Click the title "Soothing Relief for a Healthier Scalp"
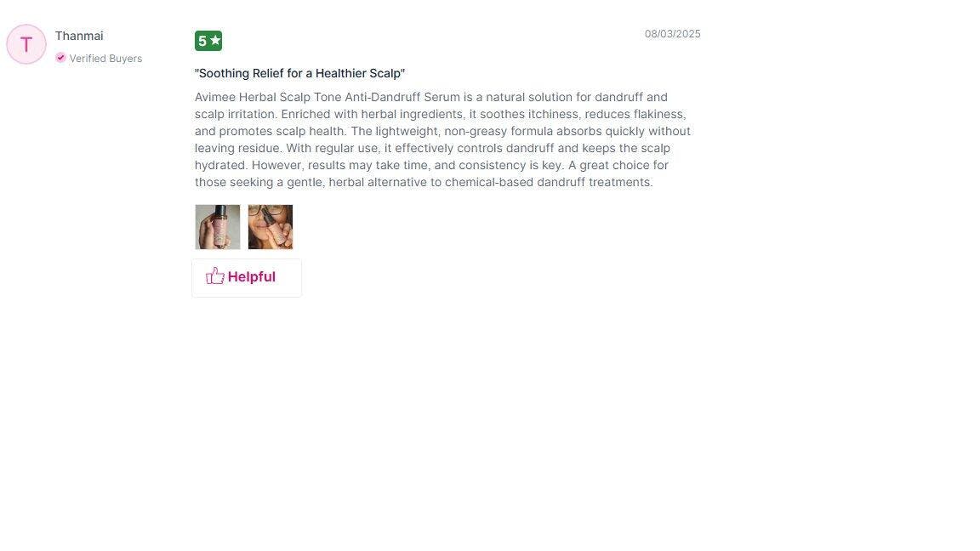 tap(299, 73)
